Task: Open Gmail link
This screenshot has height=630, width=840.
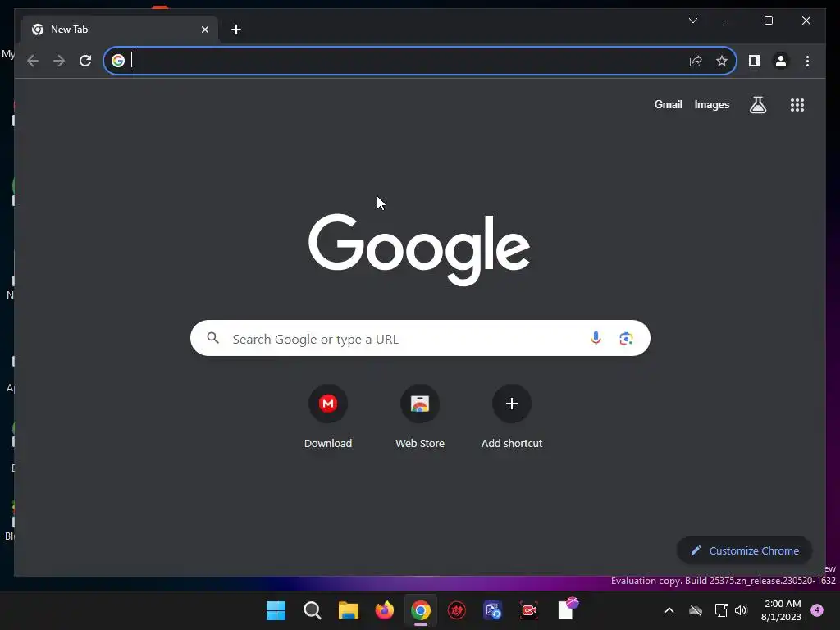Action: (x=668, y=104)
